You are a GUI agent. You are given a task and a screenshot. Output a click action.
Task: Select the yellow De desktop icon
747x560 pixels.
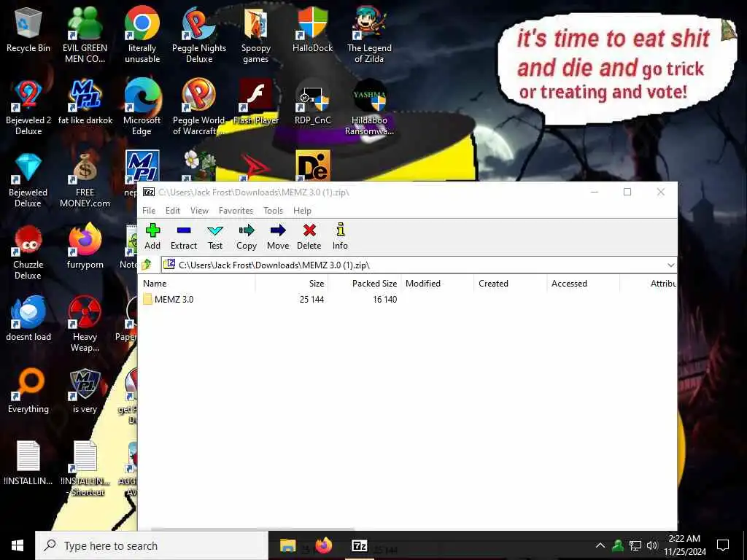click(x=312, y=166)
